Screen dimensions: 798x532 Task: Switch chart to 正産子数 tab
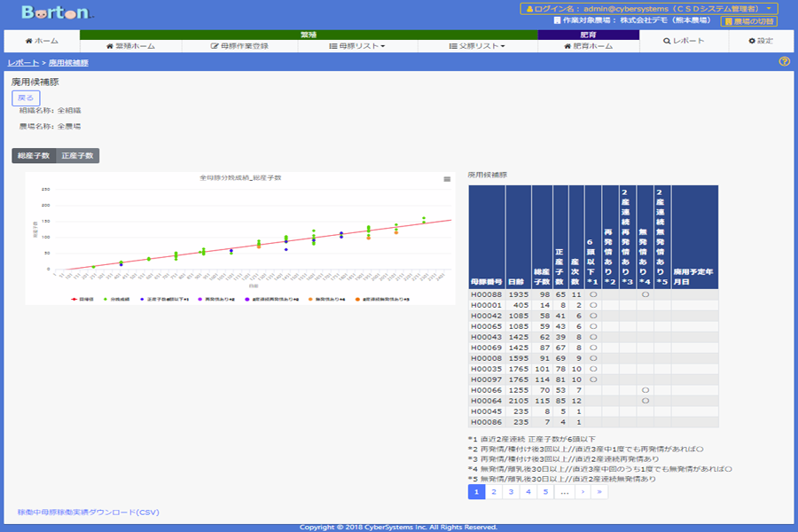(x=77, y=156)
